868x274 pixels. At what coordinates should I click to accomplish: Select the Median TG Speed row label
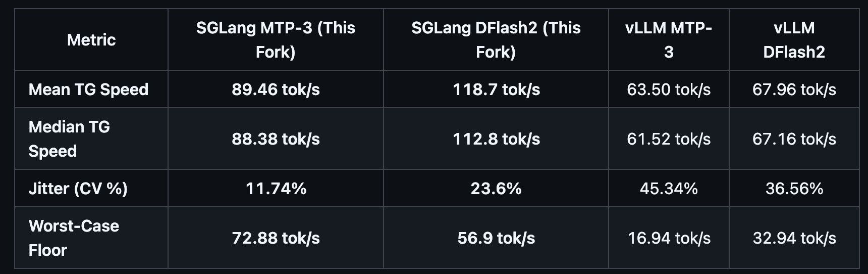69,139
